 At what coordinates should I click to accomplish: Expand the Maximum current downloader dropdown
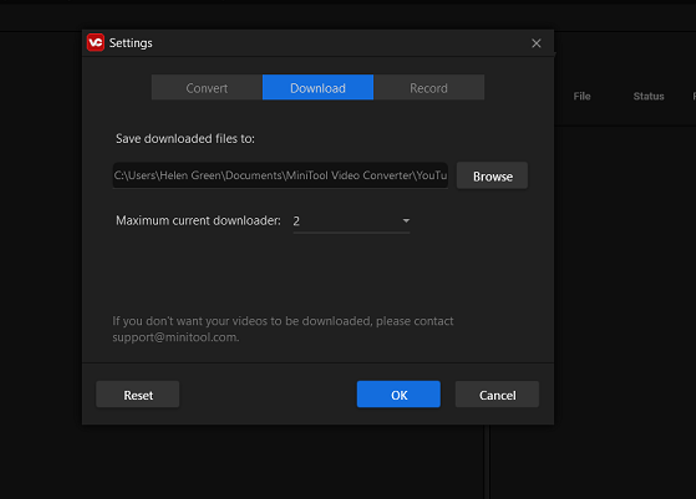[352, 221]
